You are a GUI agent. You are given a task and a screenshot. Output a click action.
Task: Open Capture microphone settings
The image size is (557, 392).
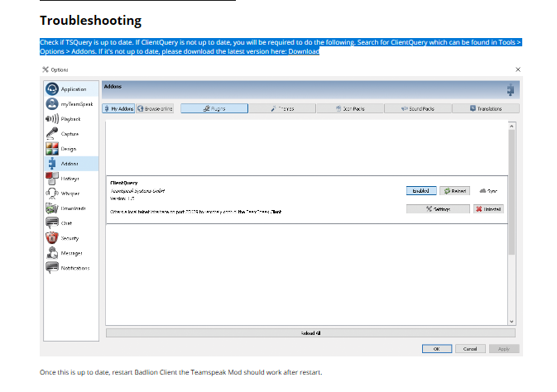click(x=71, y=134)
